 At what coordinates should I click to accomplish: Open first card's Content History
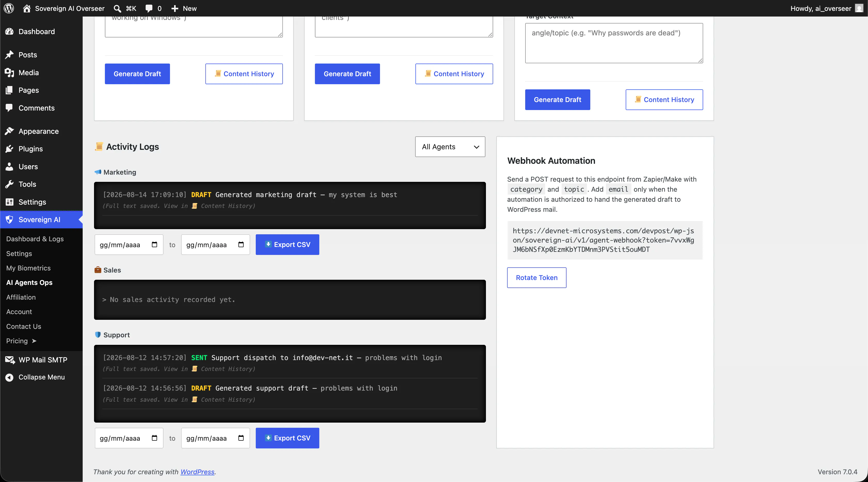pos(244,74)
